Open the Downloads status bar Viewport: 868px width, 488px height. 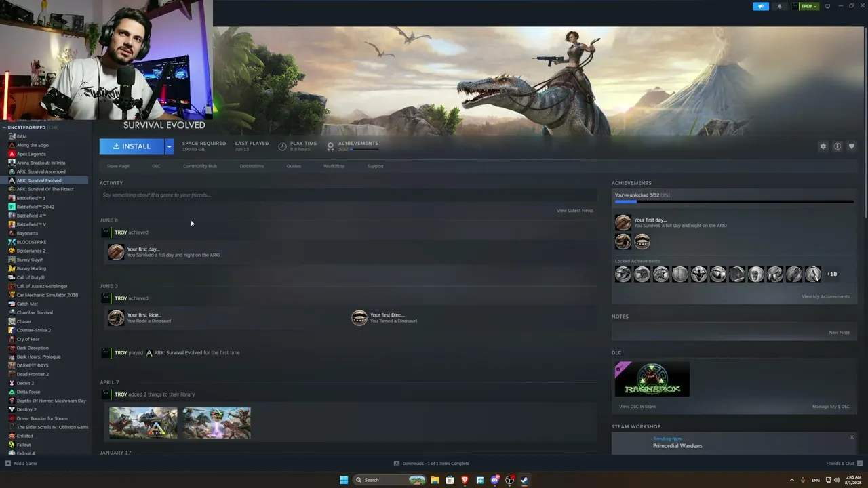(432, 464)
